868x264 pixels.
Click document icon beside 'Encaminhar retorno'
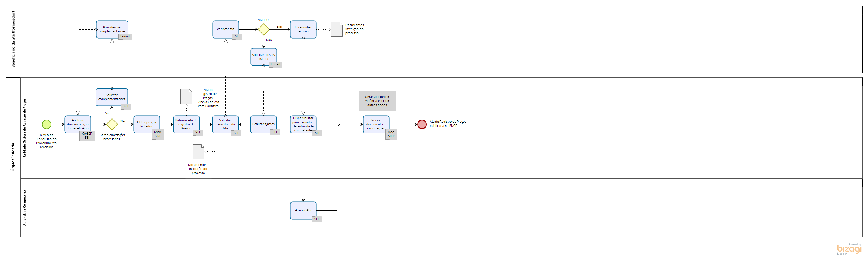click(336, 29)
